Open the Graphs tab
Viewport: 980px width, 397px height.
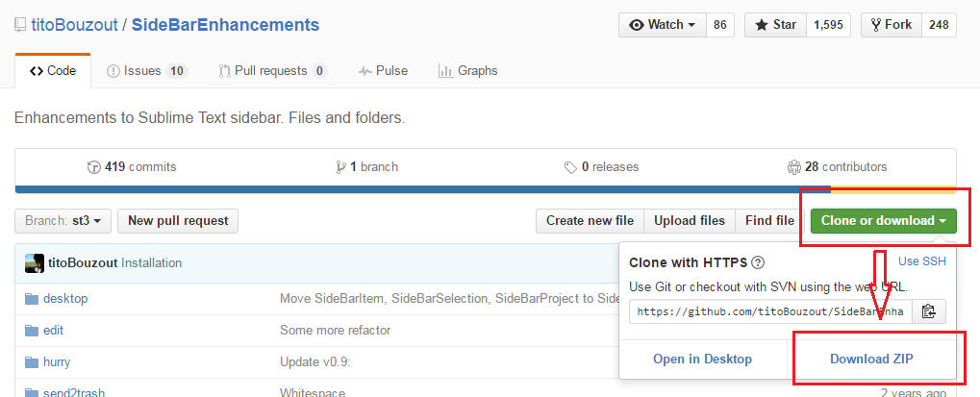pos(467,70)
